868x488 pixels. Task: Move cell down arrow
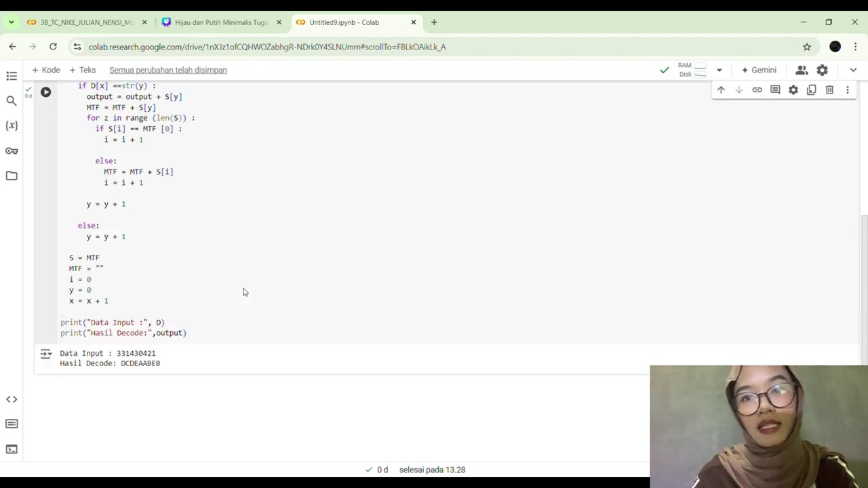pos(739,89)
